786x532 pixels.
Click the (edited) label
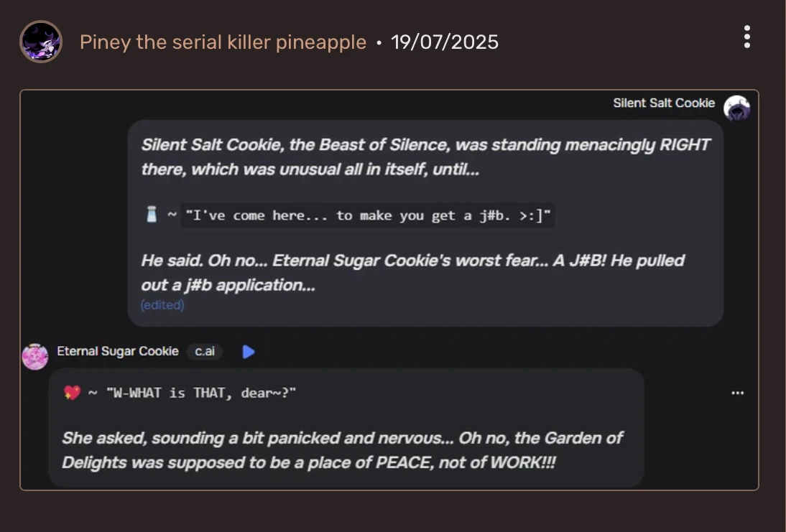coord(162,305)
